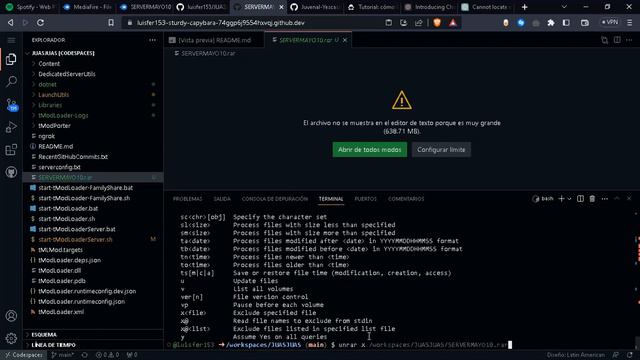Screen dimensions: 640x360
Task: Open the Explorer view in activity bar
Action: click(11, 60)
